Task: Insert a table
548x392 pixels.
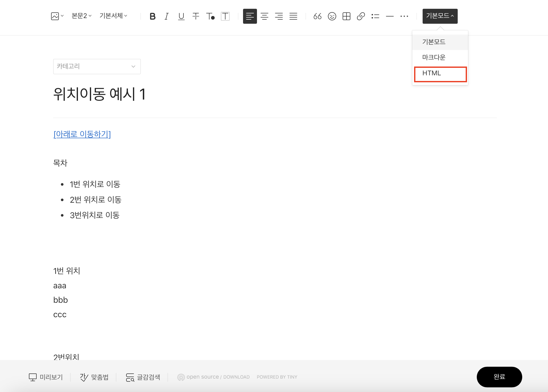Action: point(346,16)
